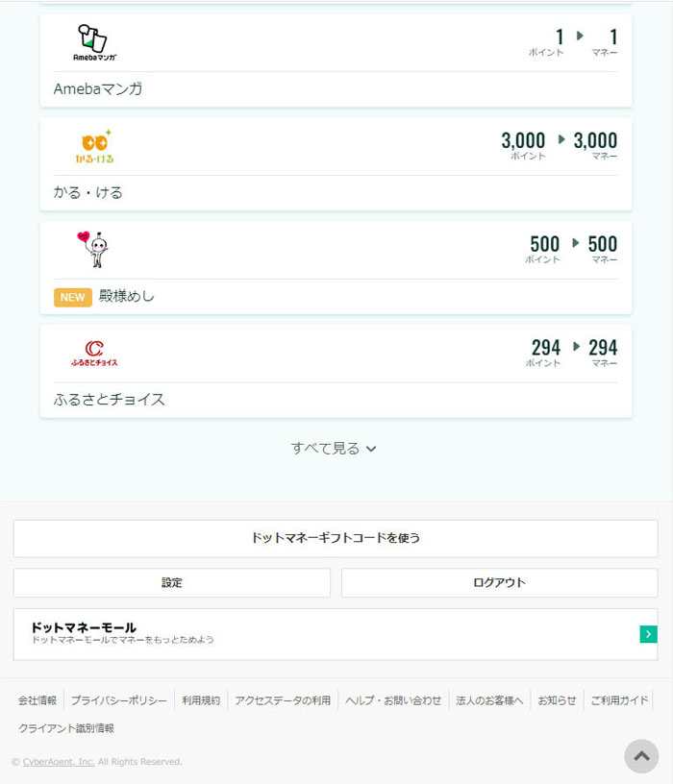This screenshot has height=784, width=673.
Task: Select the ふるさとチョイス 294 point exchange card
Action: (336, 371)
